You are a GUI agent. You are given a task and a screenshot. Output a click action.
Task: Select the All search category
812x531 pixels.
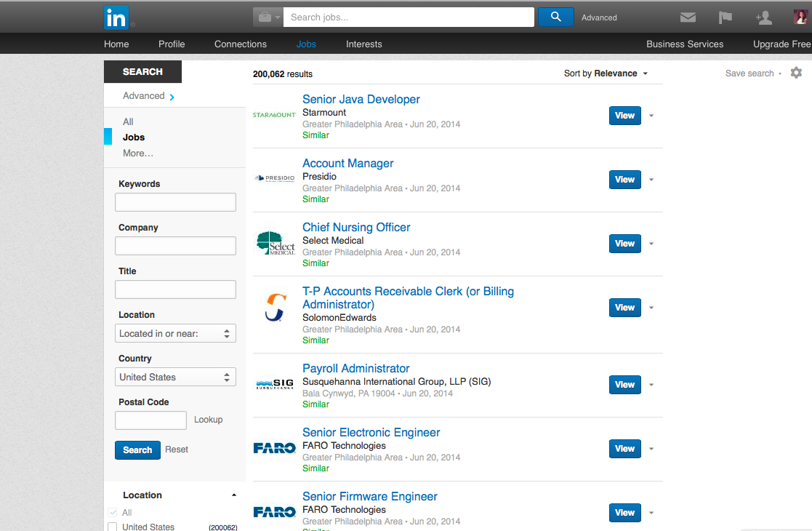(x=128, y=121)
